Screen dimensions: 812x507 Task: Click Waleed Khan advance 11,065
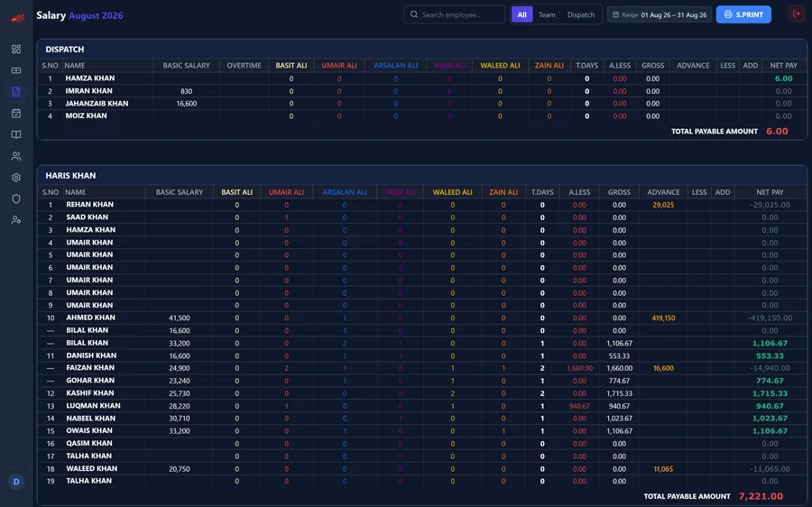point(663,469)
